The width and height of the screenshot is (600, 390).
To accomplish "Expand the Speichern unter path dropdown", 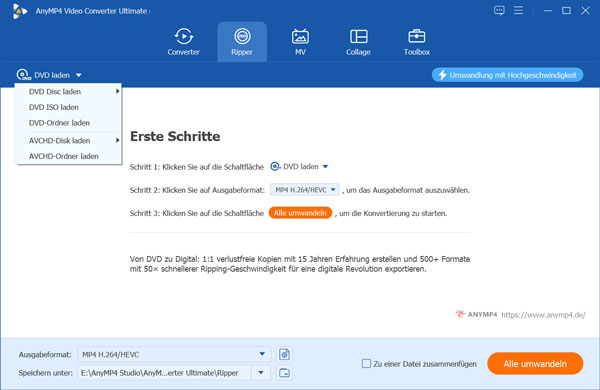I will tap(261, 372).
